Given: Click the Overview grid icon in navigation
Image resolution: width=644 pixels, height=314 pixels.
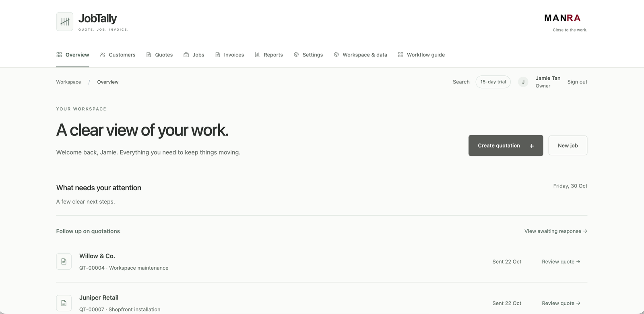Looking at the screenshot, I should (59, 55).
